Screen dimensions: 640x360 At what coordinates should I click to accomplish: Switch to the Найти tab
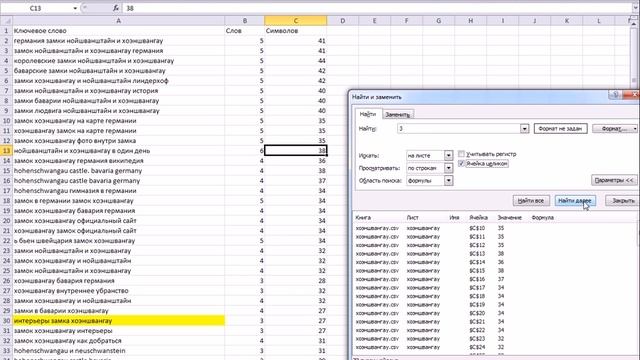[x=368, y=114]
